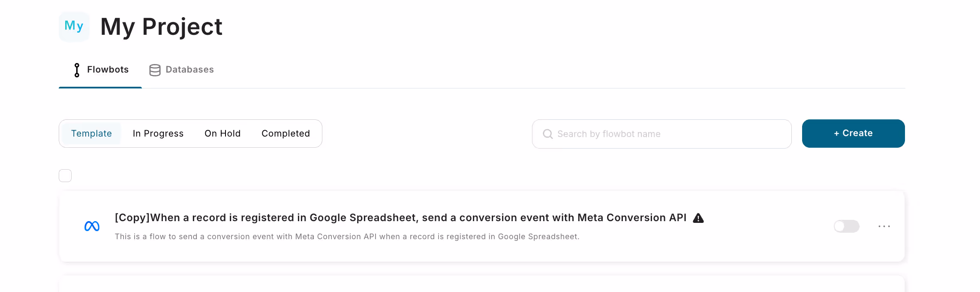Tick the select-all checkbox above the list
980x292 pixels.
click(65, 176)
